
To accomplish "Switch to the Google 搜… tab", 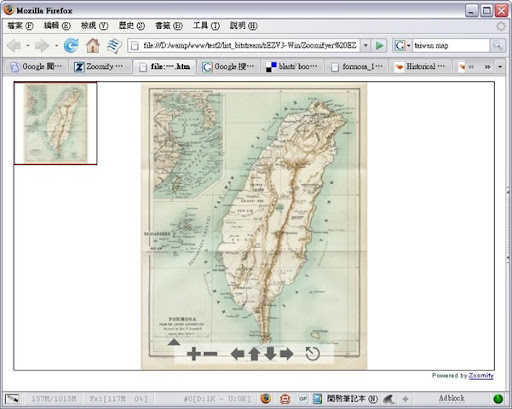I will 228,67.
